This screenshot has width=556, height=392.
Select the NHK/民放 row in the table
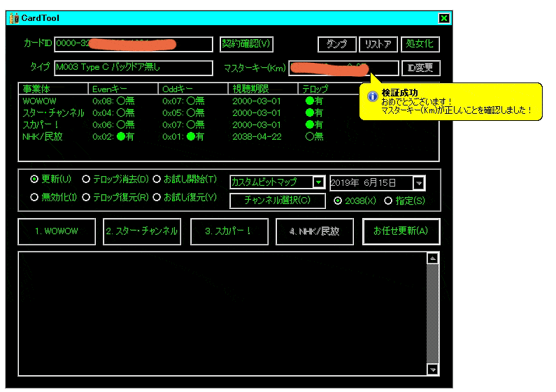click(x=229, y=137)
